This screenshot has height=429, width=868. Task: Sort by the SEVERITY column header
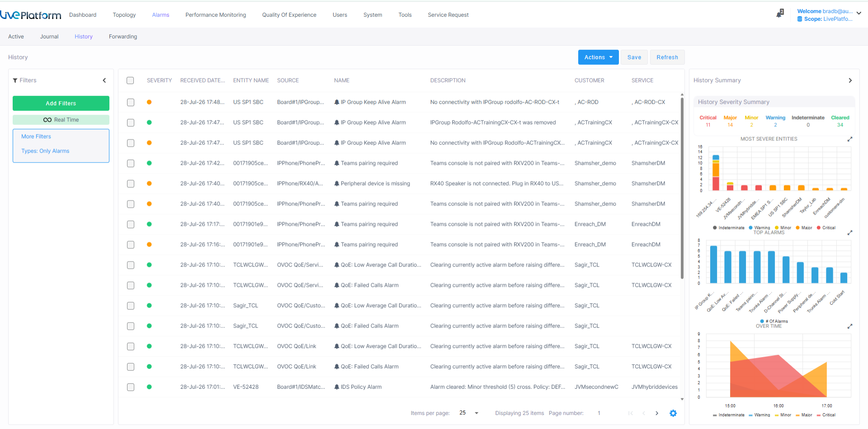(159, 81)
